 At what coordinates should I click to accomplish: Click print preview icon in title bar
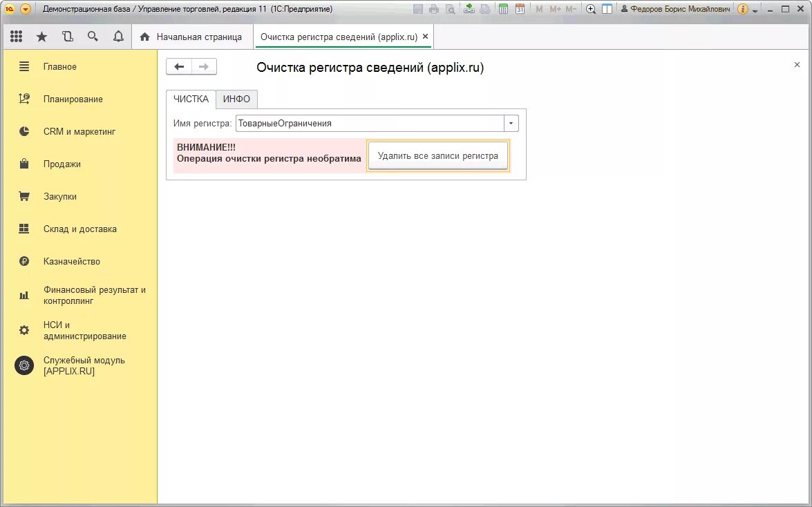451,9
